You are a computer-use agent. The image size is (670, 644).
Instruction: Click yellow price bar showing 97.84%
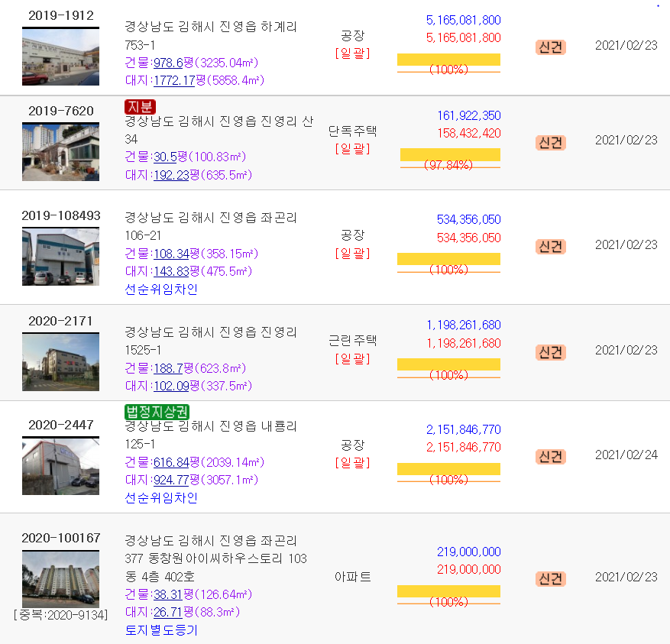pyautogui.click(x=449, y=155)
